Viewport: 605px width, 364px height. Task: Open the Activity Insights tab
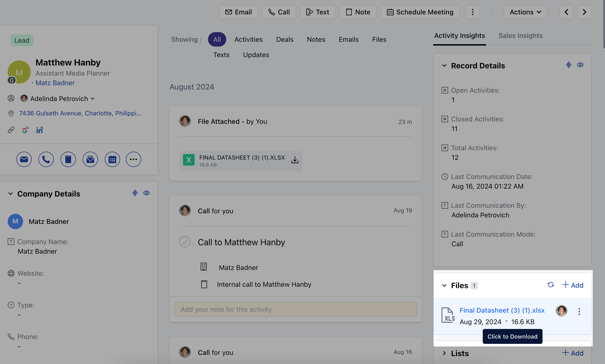click(459, 36)
